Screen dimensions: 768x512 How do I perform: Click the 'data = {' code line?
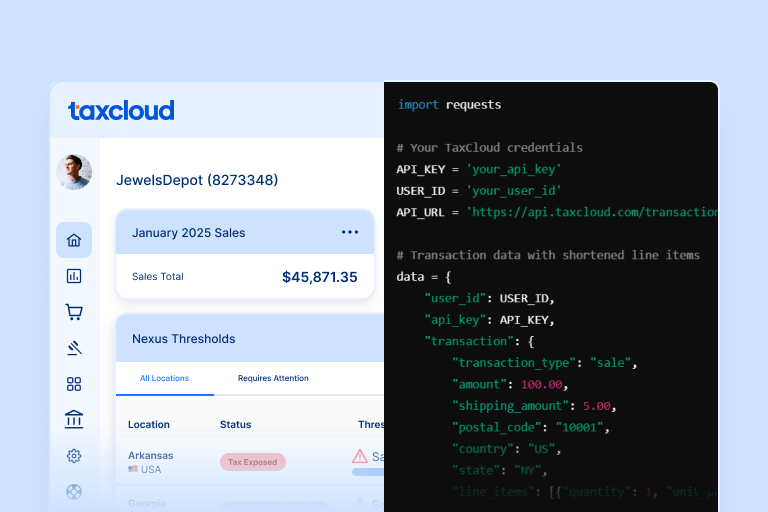[424, 277]
